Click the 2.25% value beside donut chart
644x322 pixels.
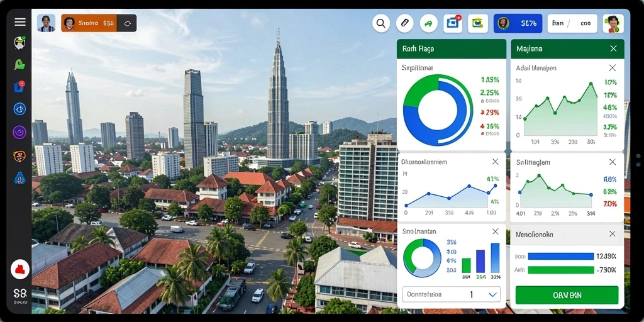pos(489,92)
